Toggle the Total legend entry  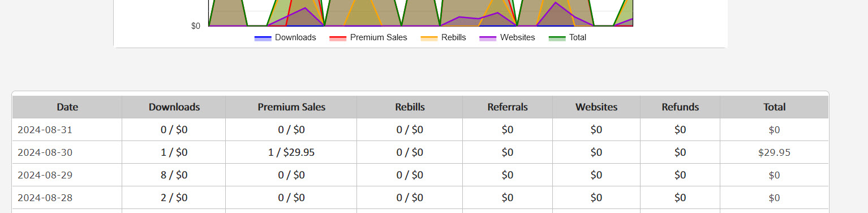click(568, 37)
